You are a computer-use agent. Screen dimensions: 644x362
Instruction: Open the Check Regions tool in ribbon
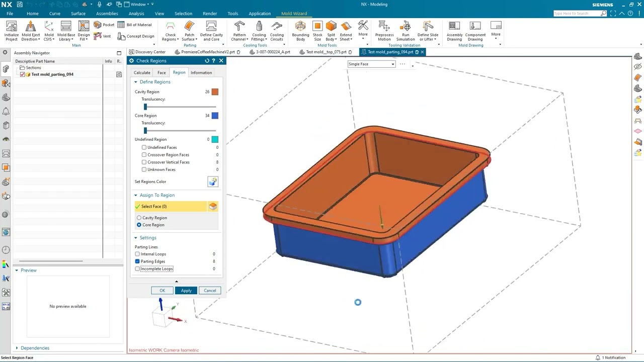click(171, 31)
